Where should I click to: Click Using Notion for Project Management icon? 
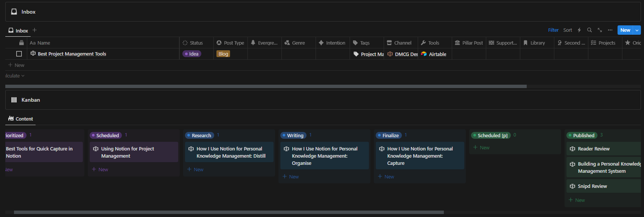click(96, 149)
